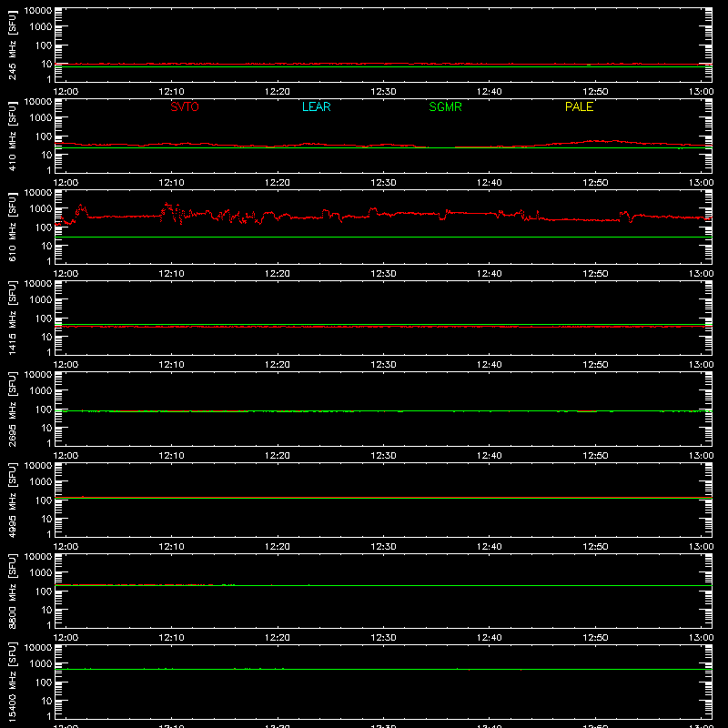Click 12:40 tick under the 1415 MHz plot
Screen dimensions: 728x728
click(x=490, y=365)
